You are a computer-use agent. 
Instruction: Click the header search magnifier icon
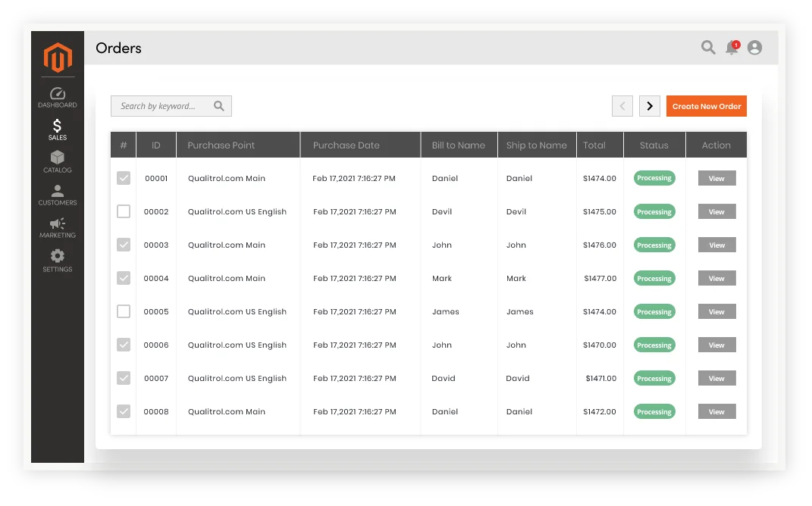[x=708, y=48]
